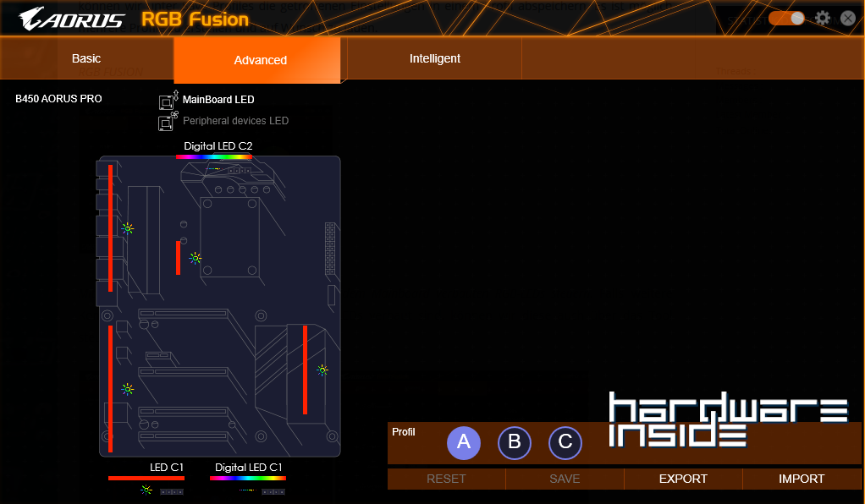Select profile A

point(464,442)
